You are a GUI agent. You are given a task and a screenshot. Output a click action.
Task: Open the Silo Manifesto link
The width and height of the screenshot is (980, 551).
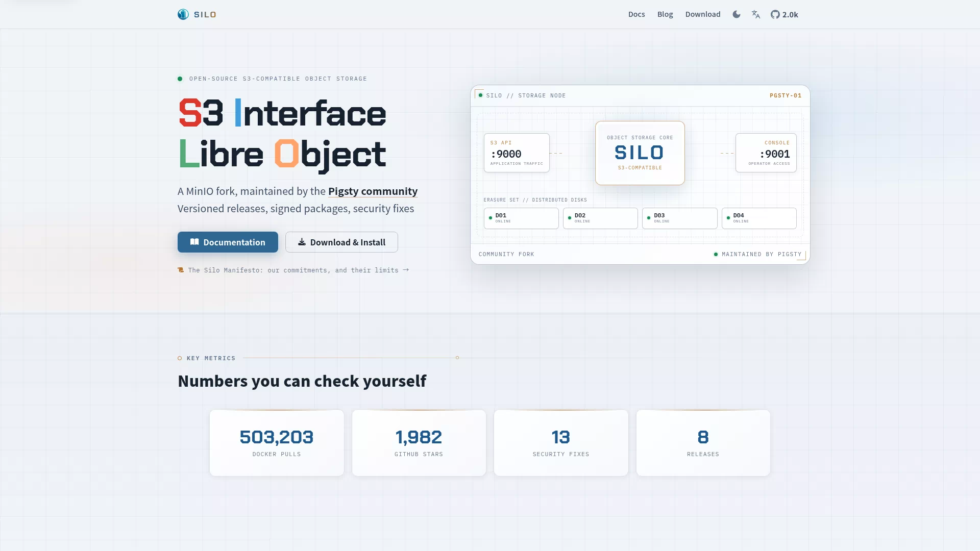pos(299,270)
